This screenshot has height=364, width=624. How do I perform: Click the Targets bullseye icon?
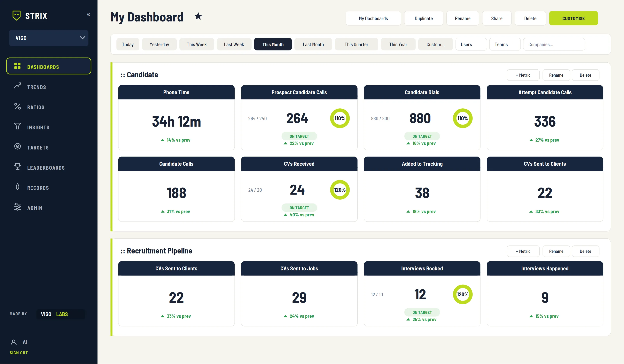point(18,146)
